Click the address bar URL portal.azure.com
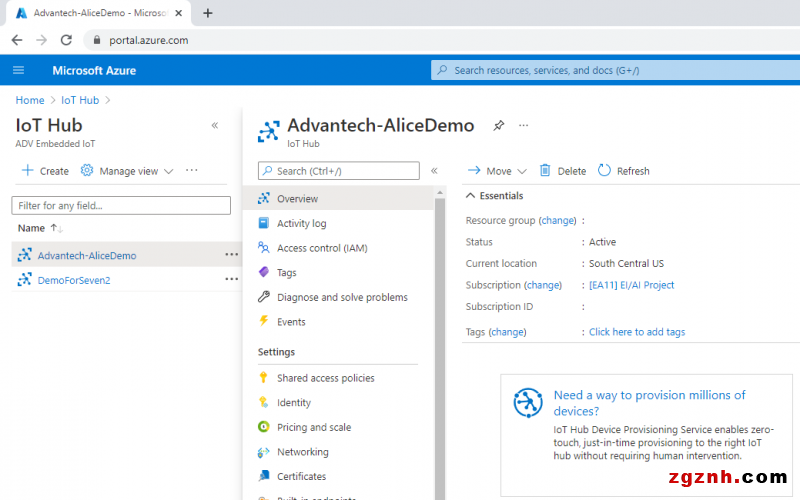The height and width of the screenshot is (500, 800). pyautogui.click(x=148, y=40)
